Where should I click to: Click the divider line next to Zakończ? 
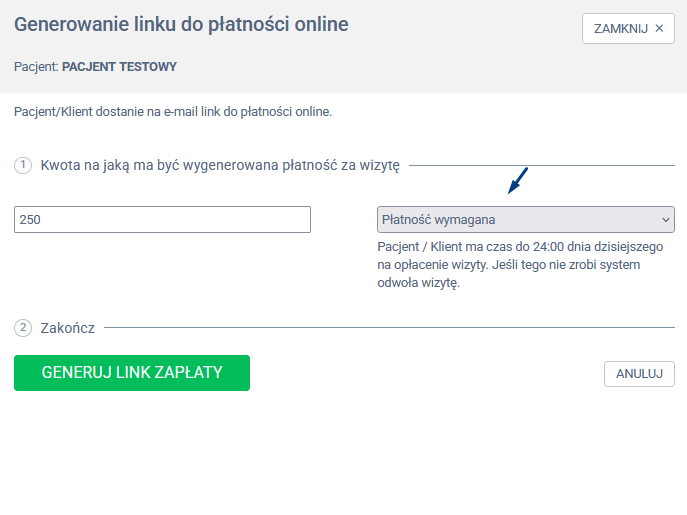(389, 327)
